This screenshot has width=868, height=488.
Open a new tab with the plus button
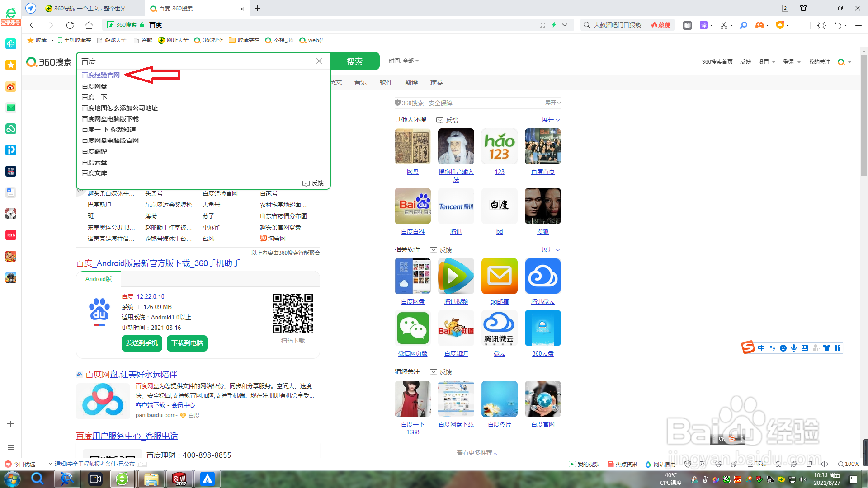258,9
